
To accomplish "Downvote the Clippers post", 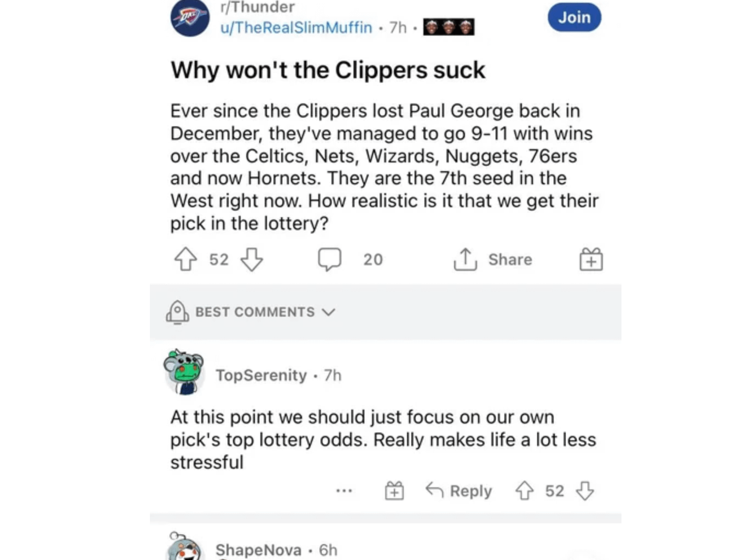I will [x=251, y=259].
